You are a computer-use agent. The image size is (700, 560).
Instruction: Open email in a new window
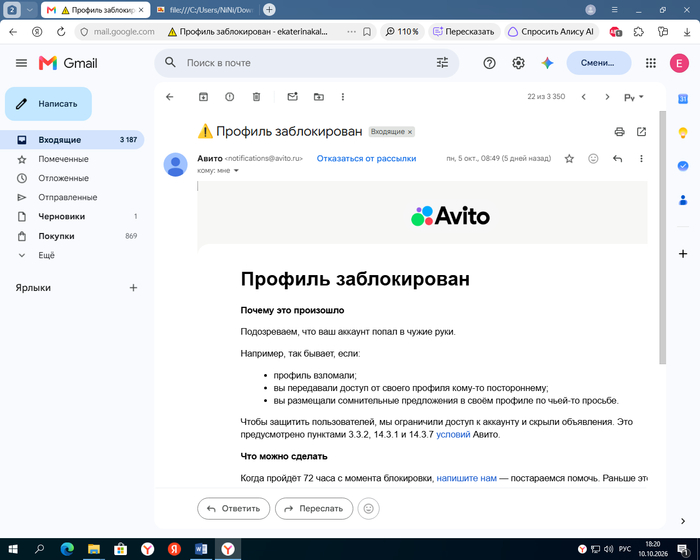[641, 132]
